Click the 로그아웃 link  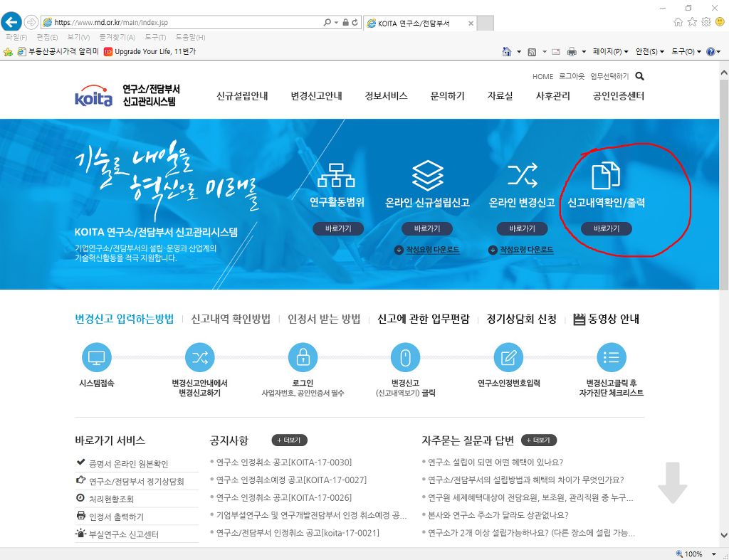(x=572, y=76)
